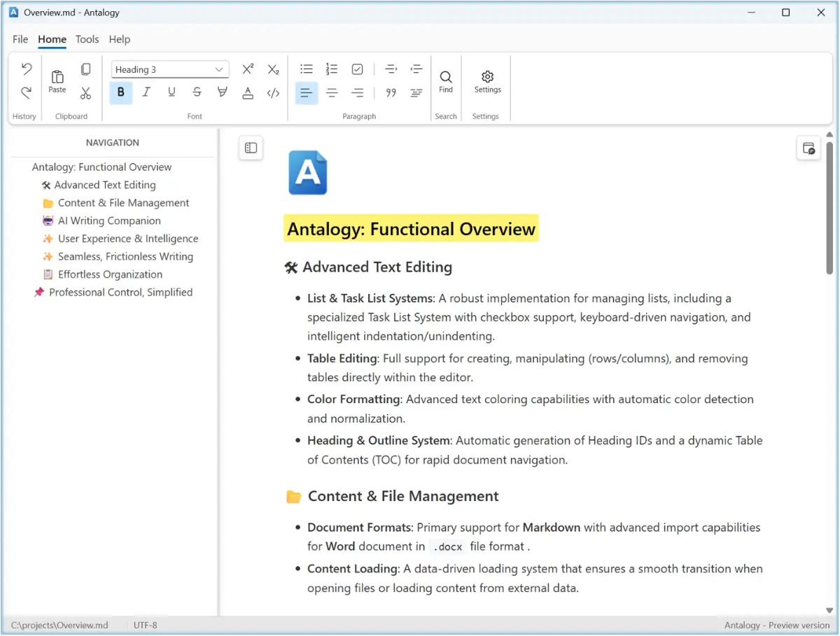Apply text highlight marker
The image size is (840, 636).
point(223,92)
